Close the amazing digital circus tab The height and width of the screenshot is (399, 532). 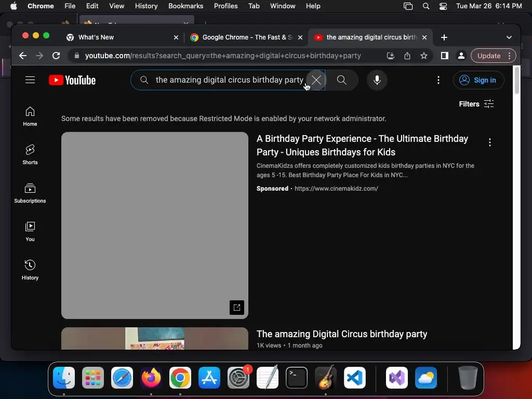point(424,37)
